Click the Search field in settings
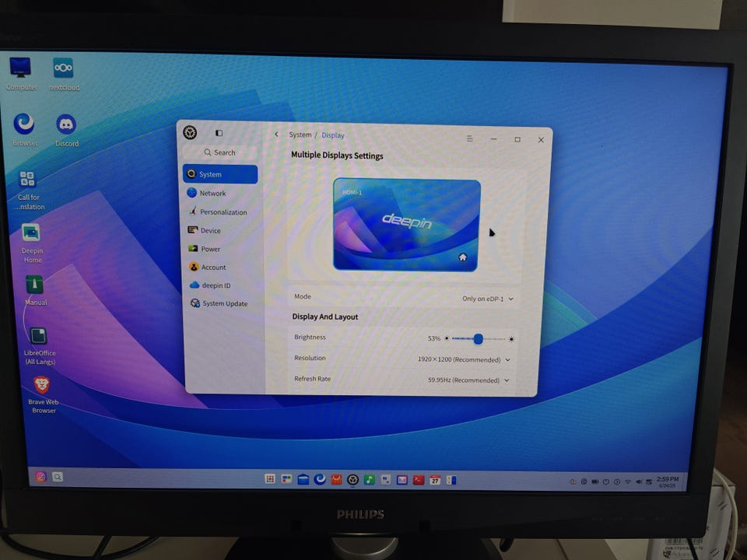Viewport: 747px width, 560px height. click(x=220, y=152)
